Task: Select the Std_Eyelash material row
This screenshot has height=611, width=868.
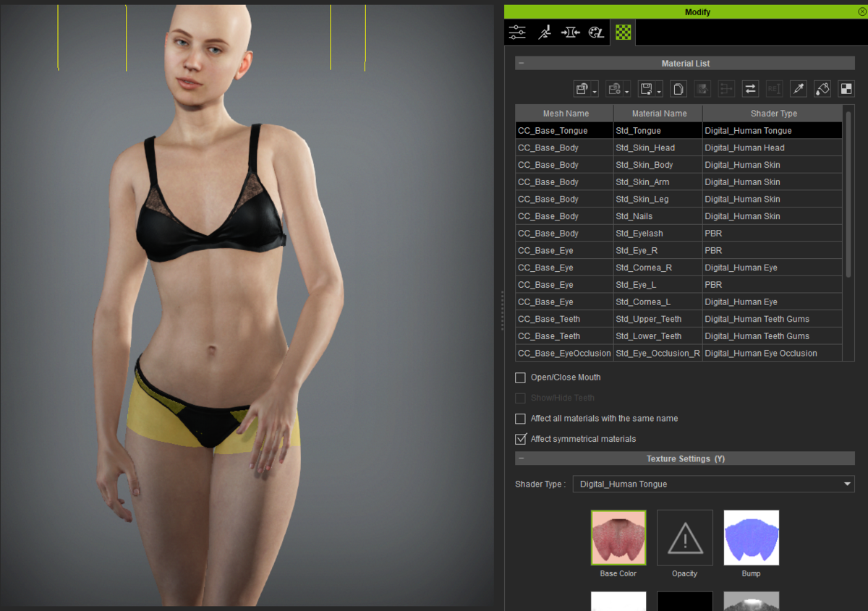Action: (678, 234)
